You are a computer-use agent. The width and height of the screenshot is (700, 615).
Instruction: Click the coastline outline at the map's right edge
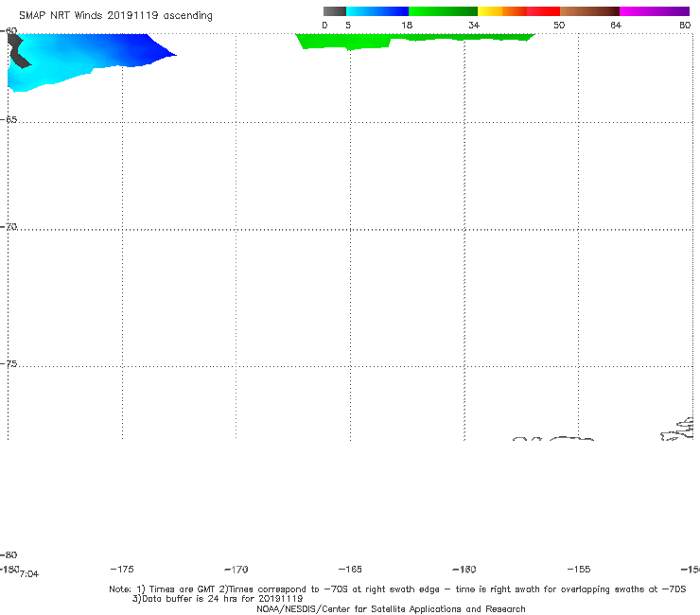coord(677,429)
